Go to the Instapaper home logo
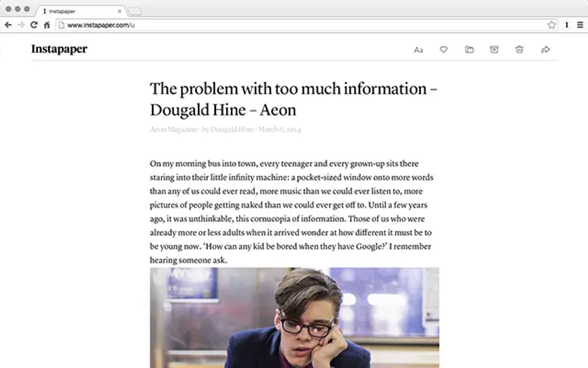The image size is (588, 368). click(x=59, y=49)
